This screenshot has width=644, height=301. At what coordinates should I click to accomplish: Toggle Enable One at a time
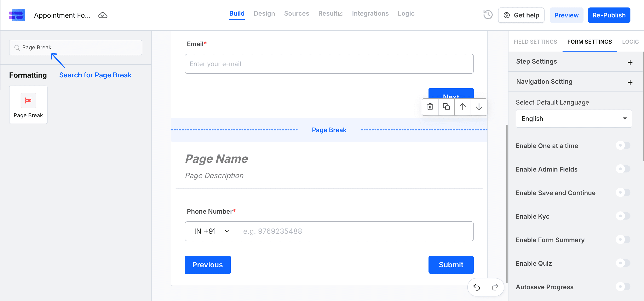623,146
